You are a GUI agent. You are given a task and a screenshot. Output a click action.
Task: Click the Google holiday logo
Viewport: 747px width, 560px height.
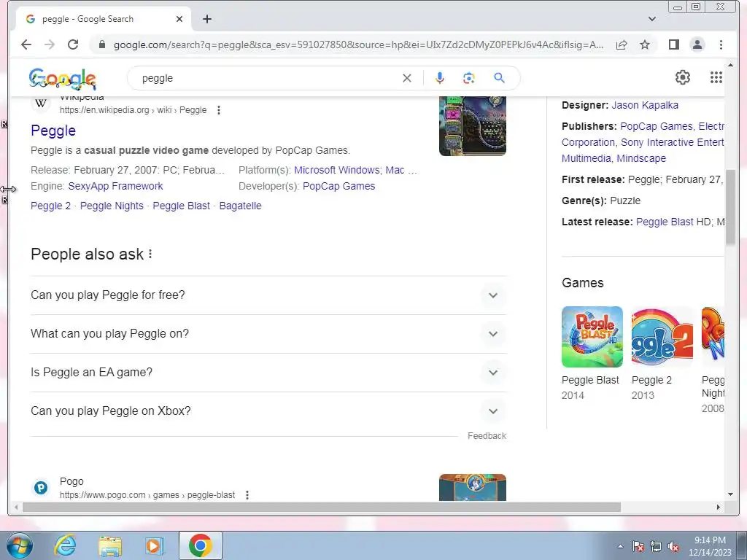pos(63,79)
